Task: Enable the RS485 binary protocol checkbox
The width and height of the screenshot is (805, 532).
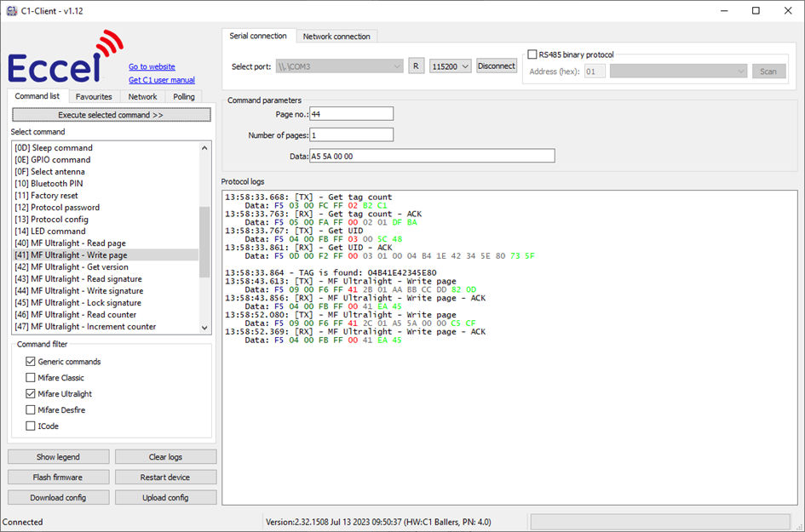Action: click(533, 54)
